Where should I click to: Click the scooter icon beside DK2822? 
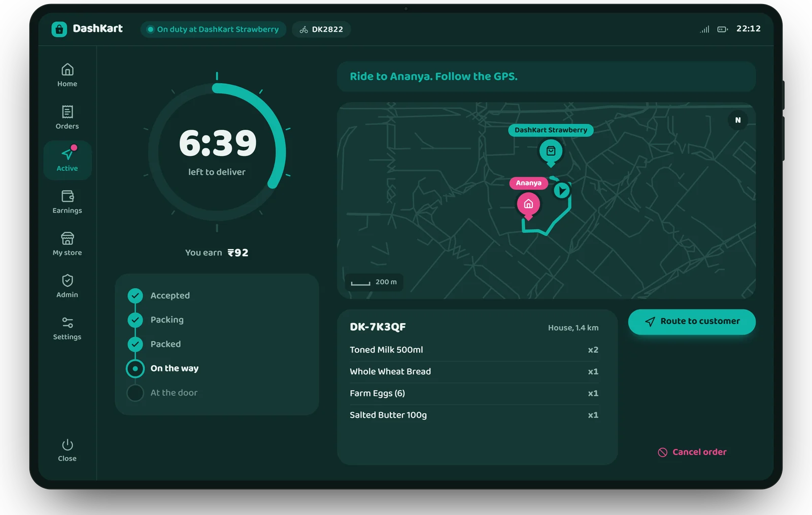(303, 29)
